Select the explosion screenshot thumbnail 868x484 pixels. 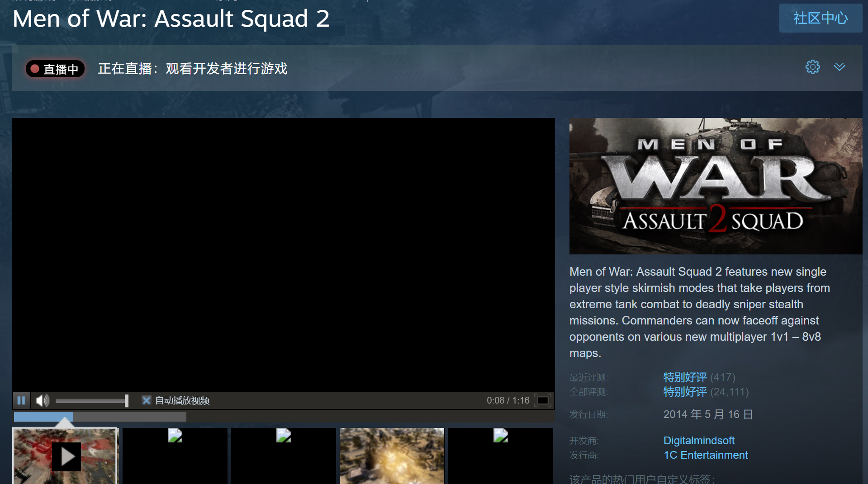click(392, 456)
